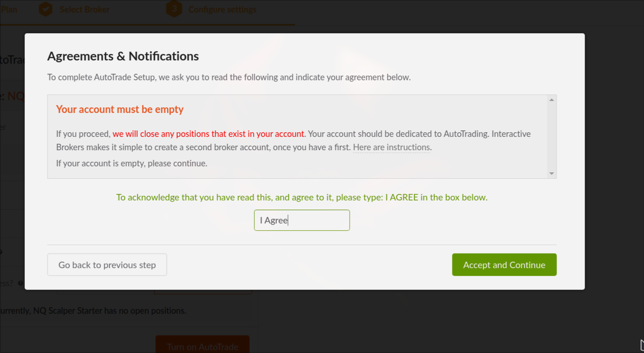
Task: Click the Select Broker checkmark hexagon icon
Action: (x=46, y=9)
